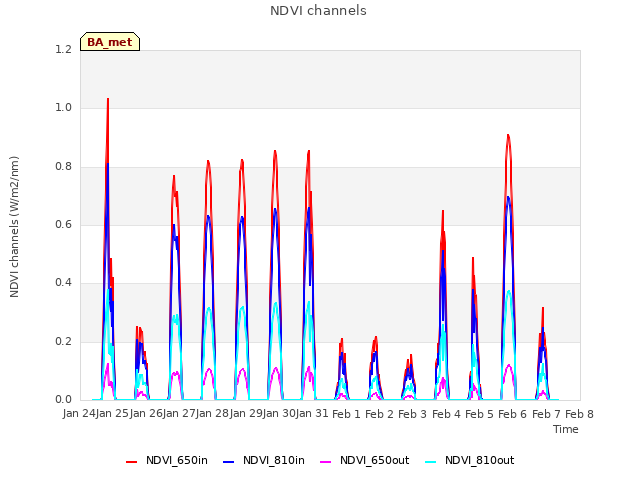Toggle NDVI_810in legend entry
This screenshot has height=480, width=640.
[264, 461]
